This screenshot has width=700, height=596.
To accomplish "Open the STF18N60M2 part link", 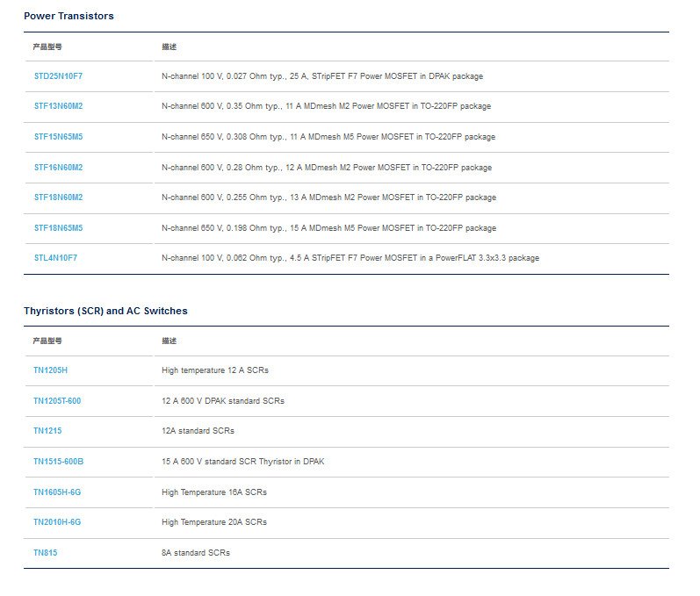I will point(59,197).
